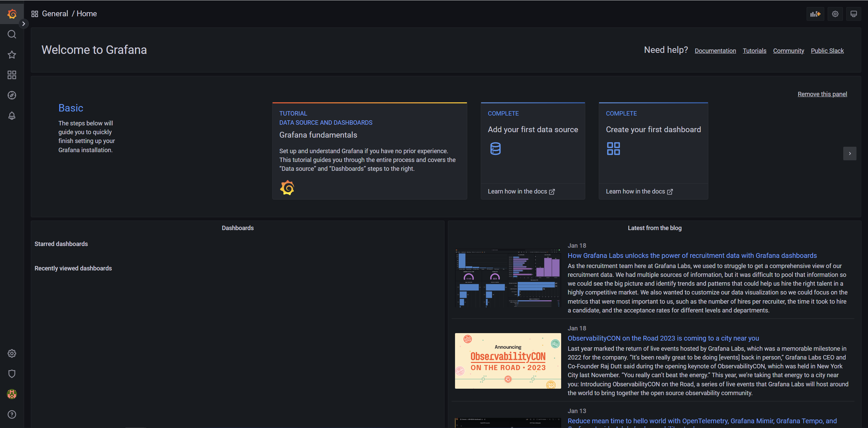This screenshot has width=868, height=428.
Task: Click the ObservabilityCON blog thumbnail image
Action: point(508,361)
